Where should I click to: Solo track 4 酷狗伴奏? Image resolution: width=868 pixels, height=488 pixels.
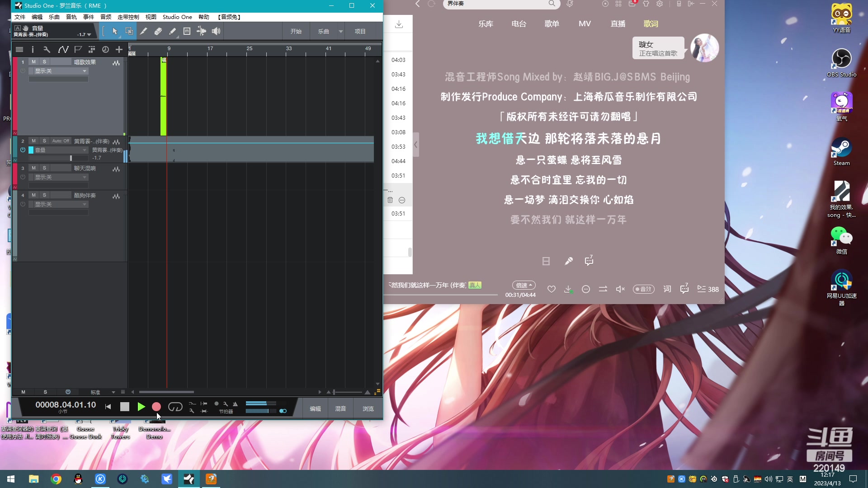(44, 195)
